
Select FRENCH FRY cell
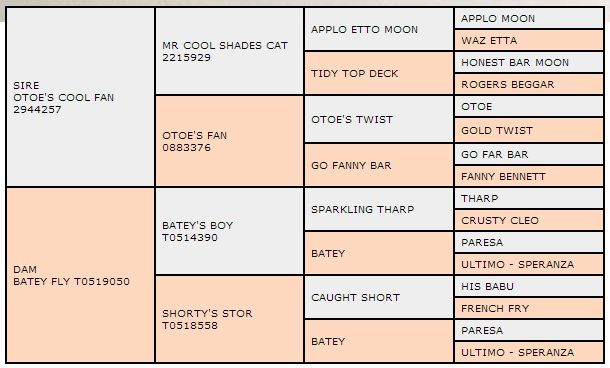point(529,308)
